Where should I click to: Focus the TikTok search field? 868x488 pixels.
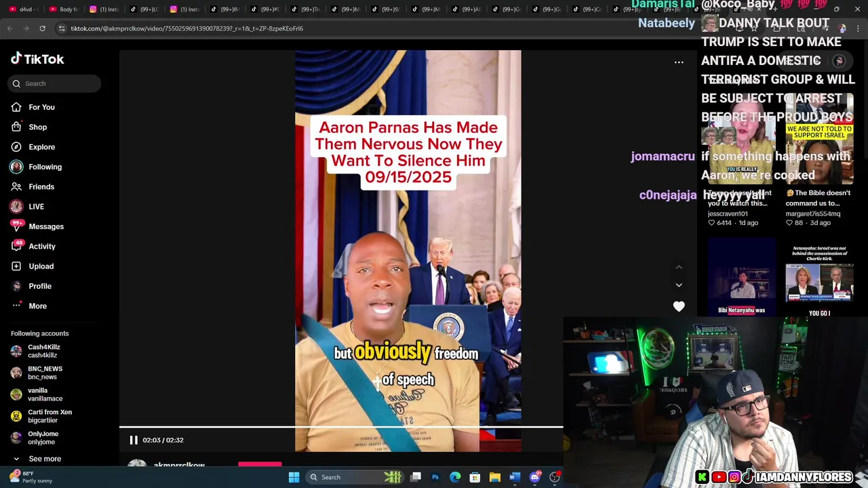coord(54,83)
